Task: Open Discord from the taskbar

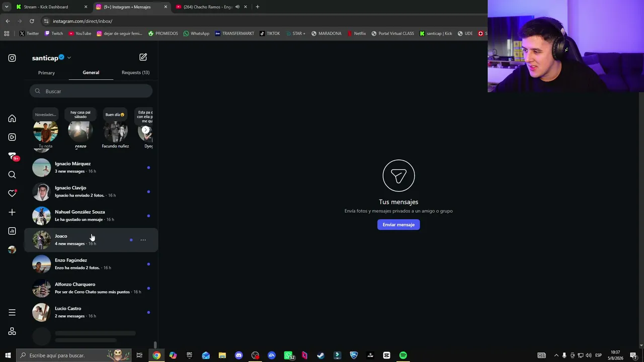Action: [x=238, y=355]
